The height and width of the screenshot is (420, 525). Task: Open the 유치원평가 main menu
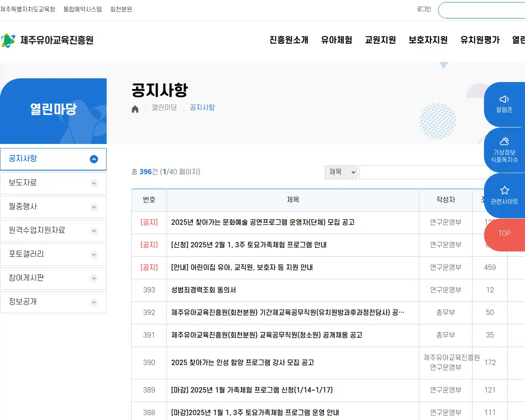click(x=480, y=40)
